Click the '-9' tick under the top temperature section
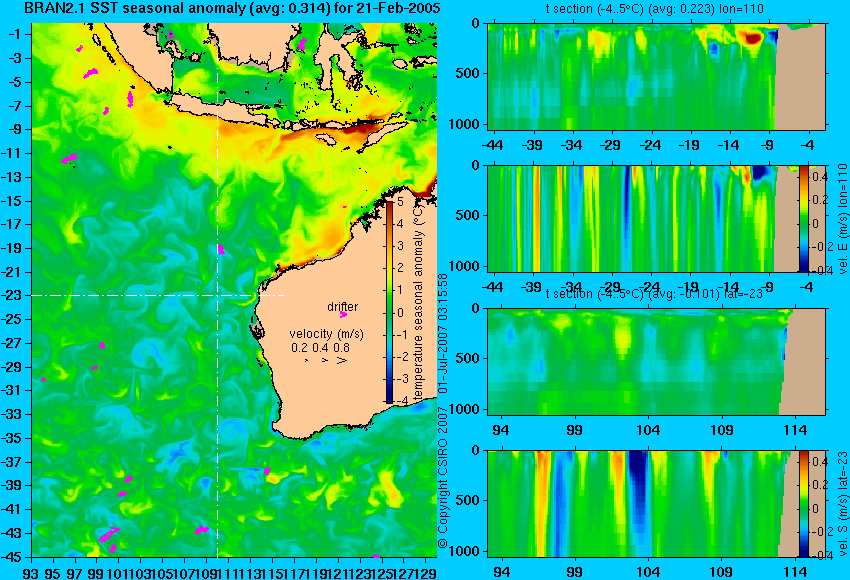The height and width of the screenshot is (580, 850). 767,145
